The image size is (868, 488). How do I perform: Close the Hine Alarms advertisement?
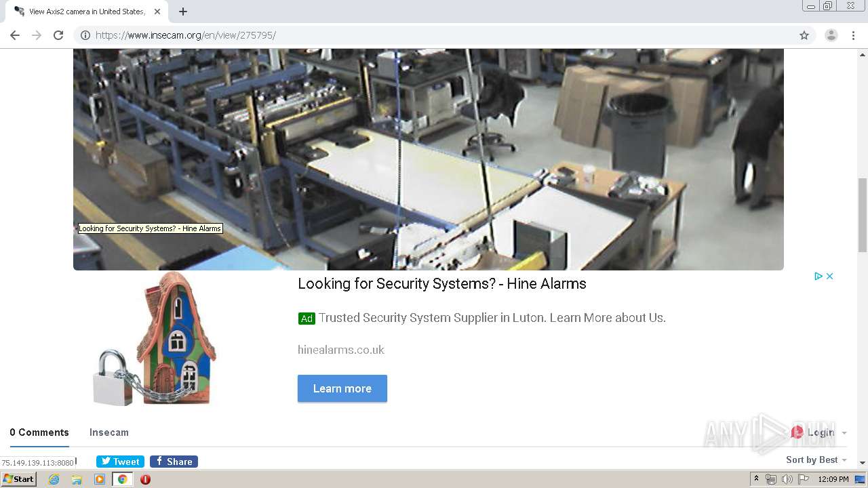(x=829, y=276)
